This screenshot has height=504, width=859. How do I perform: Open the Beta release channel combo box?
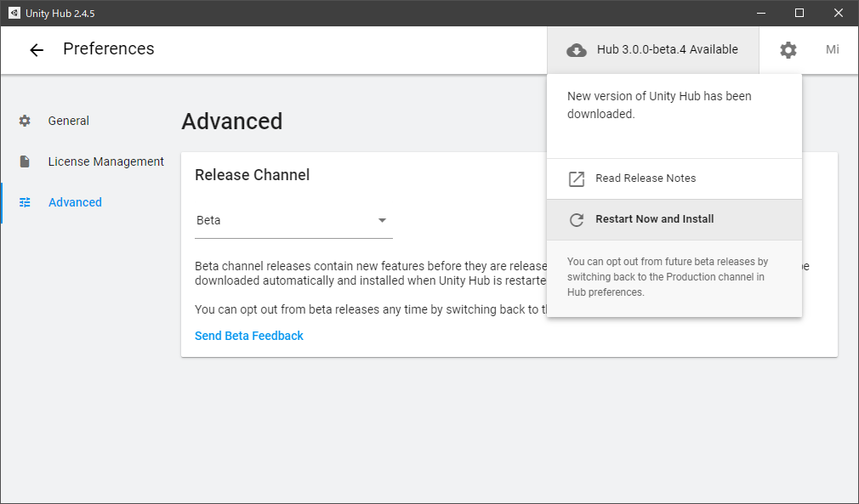pyautogui.click(x=293, y=220)
